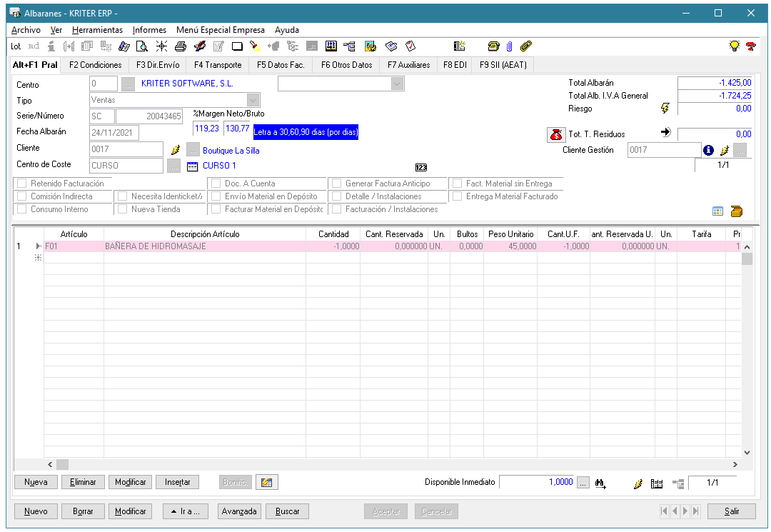Screen dimensions: 771x532
Task: Click the colorful picture toolbar icon
Action: tap(371, 46)
